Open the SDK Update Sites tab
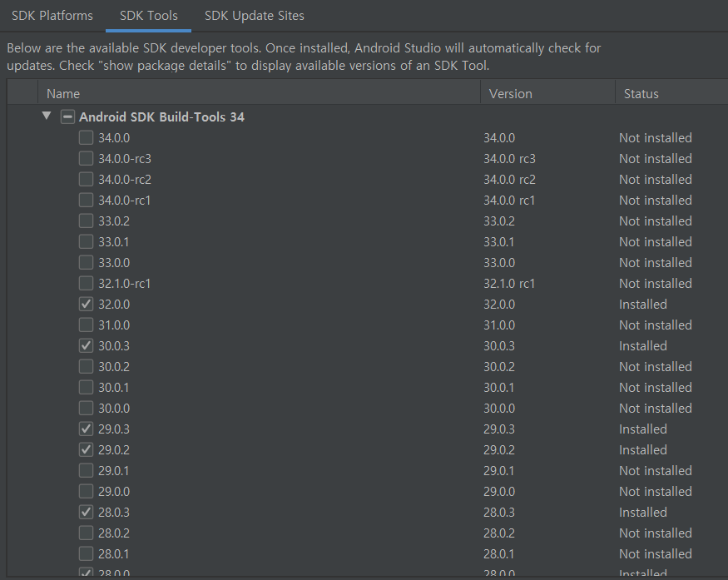 tap(254, 16)
